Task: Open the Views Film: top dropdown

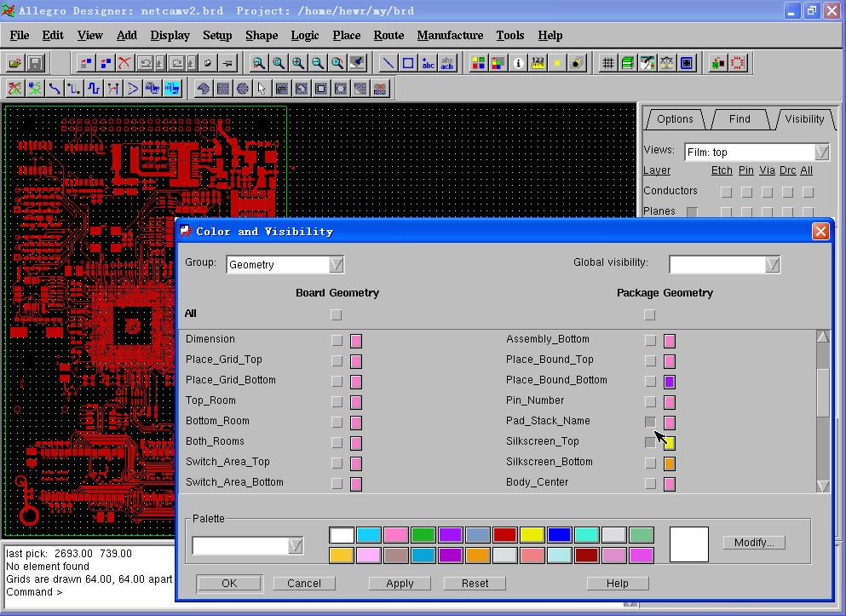Action: click(821, 153)
